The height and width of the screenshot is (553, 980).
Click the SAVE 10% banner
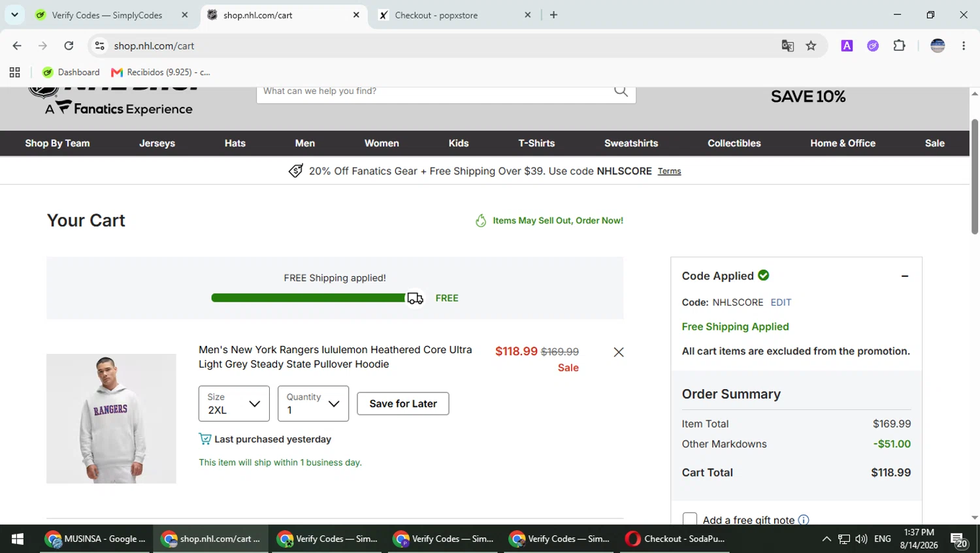808,97
